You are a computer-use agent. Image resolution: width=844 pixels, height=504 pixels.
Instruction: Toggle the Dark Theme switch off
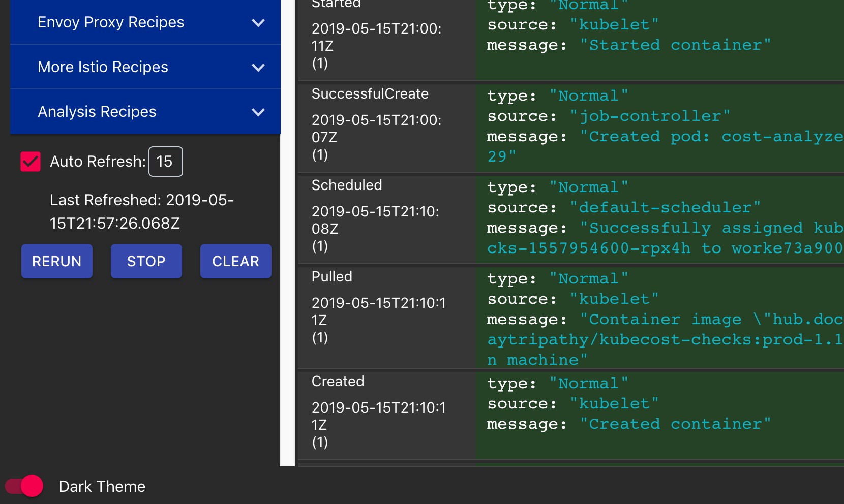click(24, 486)
